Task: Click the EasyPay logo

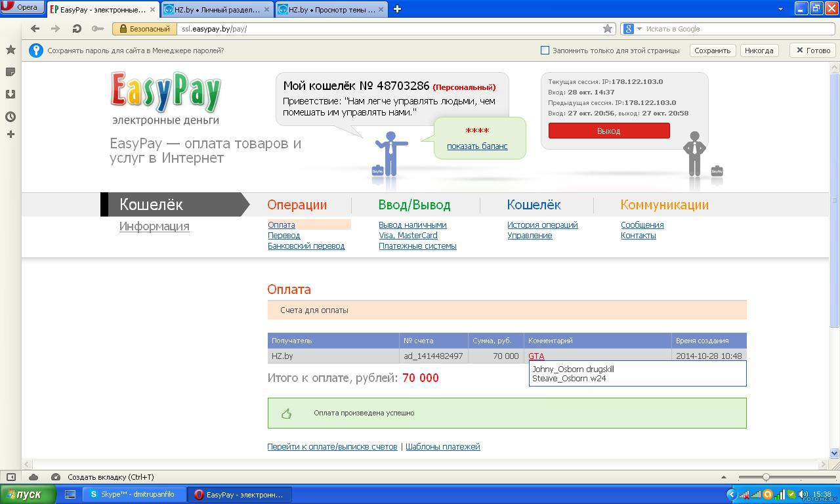Action: coord(165,97)
